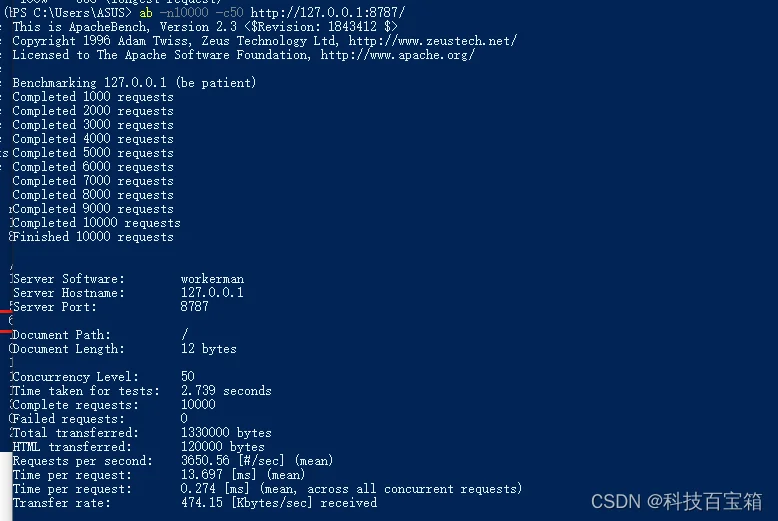Click the CSDN watermark text
Image resolution: width=778 pixels, height=521 pixels.
676,502
